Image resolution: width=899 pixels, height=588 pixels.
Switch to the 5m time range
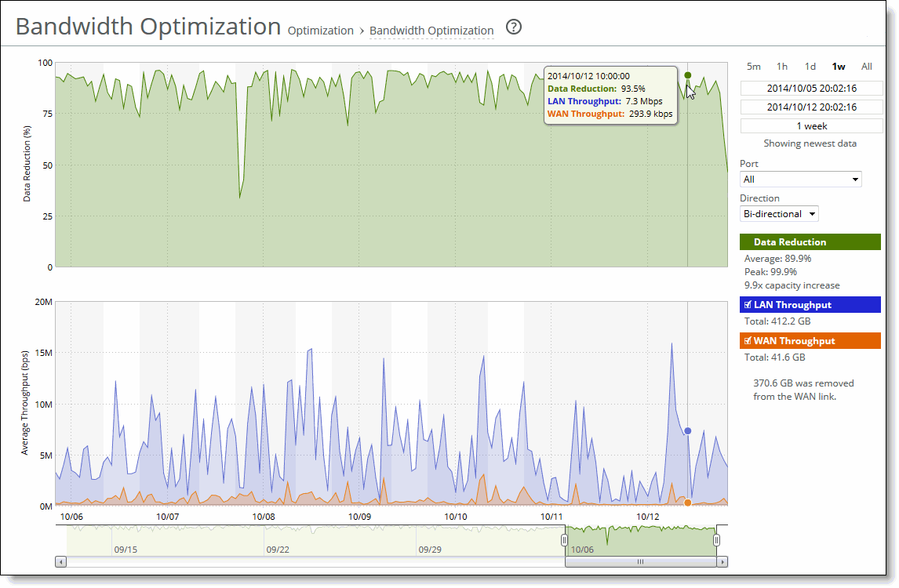[752, 67]
